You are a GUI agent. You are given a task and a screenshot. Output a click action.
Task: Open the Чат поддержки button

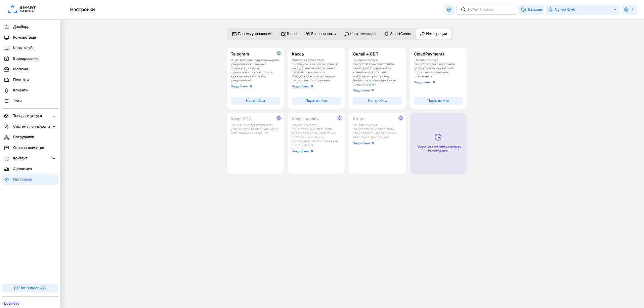(x=30, y=288)
